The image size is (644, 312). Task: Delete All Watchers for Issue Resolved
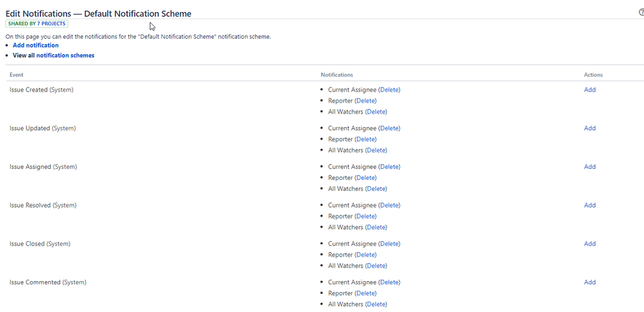pos(376,228)
